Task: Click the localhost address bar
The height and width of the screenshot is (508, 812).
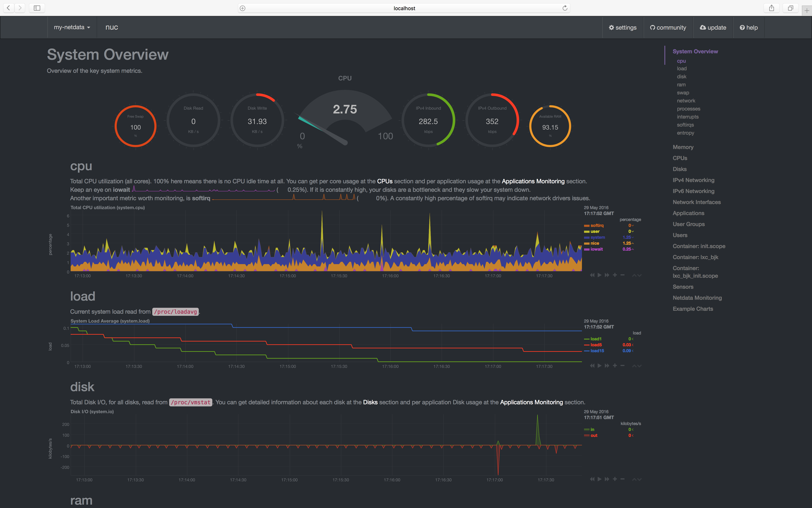Action: click(404, 8)
